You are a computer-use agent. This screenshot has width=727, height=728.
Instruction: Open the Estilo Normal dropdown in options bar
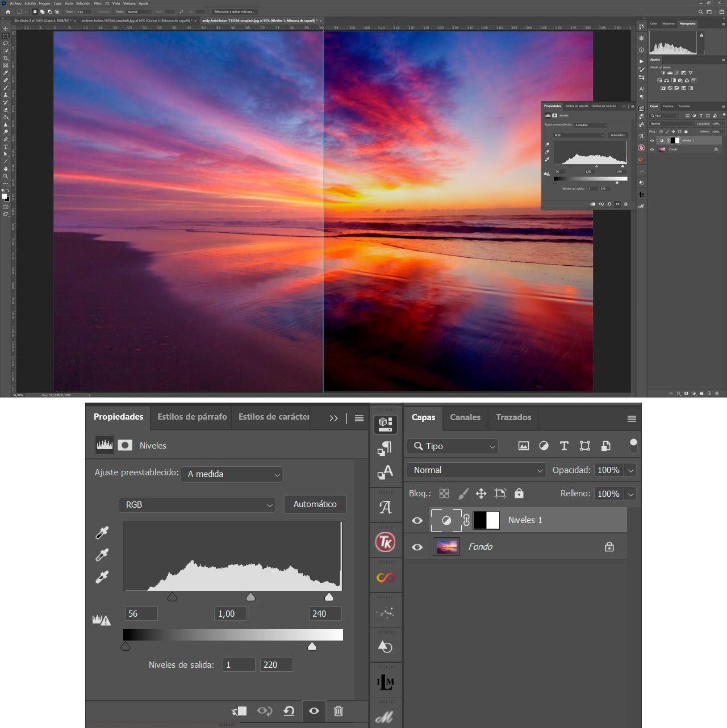pos(138,11)
